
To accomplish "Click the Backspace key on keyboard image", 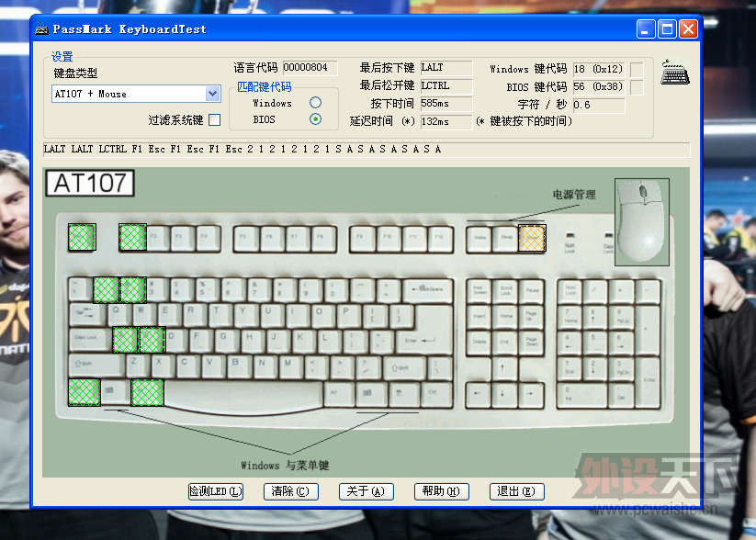I will click(428, 289).
